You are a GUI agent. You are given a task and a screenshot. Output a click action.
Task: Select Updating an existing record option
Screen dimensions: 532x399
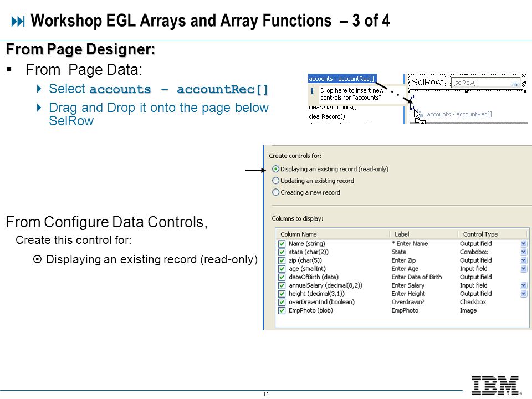(x=275, y=181)
